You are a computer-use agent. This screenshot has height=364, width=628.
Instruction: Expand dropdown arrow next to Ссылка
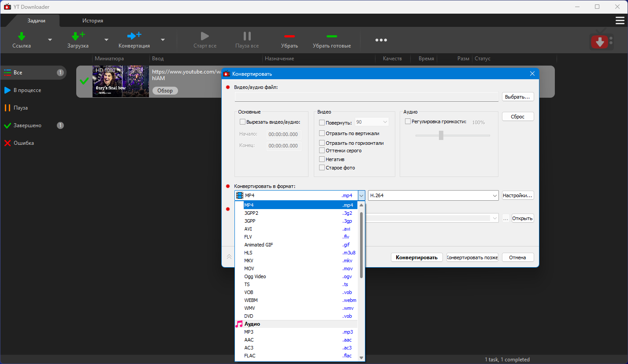coord(50,40)
